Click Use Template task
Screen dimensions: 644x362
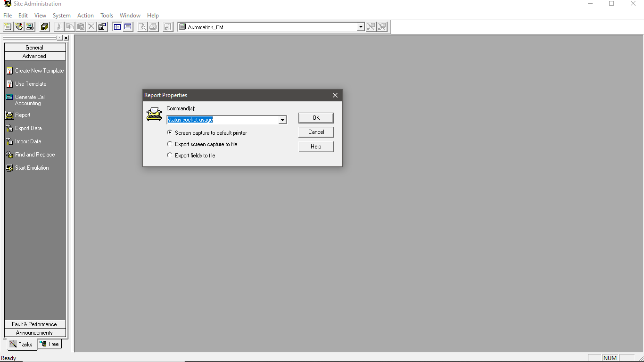coord(26,84)
